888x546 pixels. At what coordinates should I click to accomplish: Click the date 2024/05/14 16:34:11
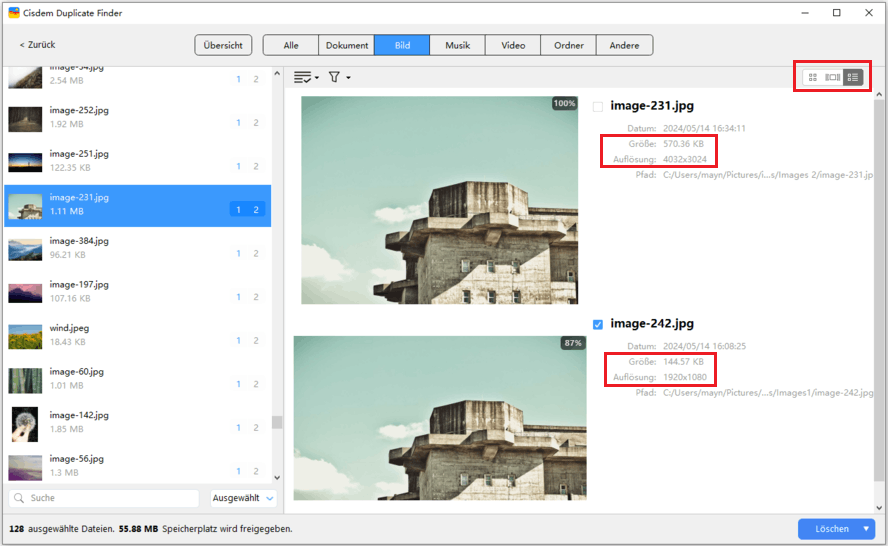click(704, 129)
